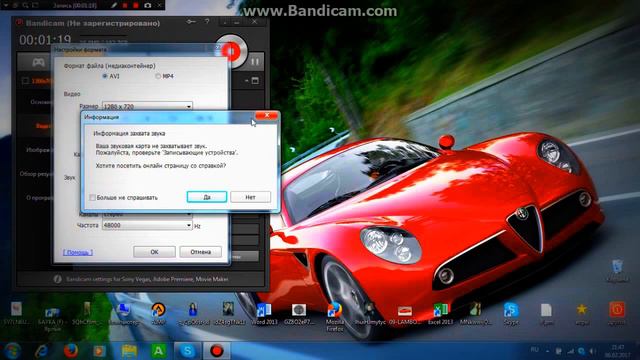Open the media player taskbar icon

(x=99, y=351)
